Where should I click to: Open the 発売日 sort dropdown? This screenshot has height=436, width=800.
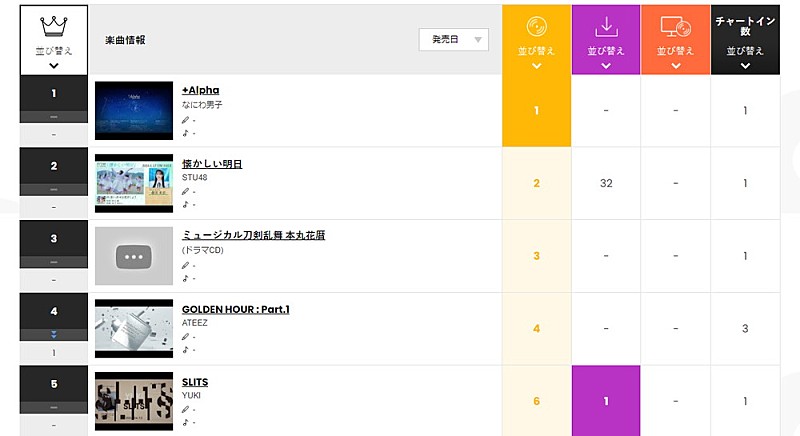453,39
